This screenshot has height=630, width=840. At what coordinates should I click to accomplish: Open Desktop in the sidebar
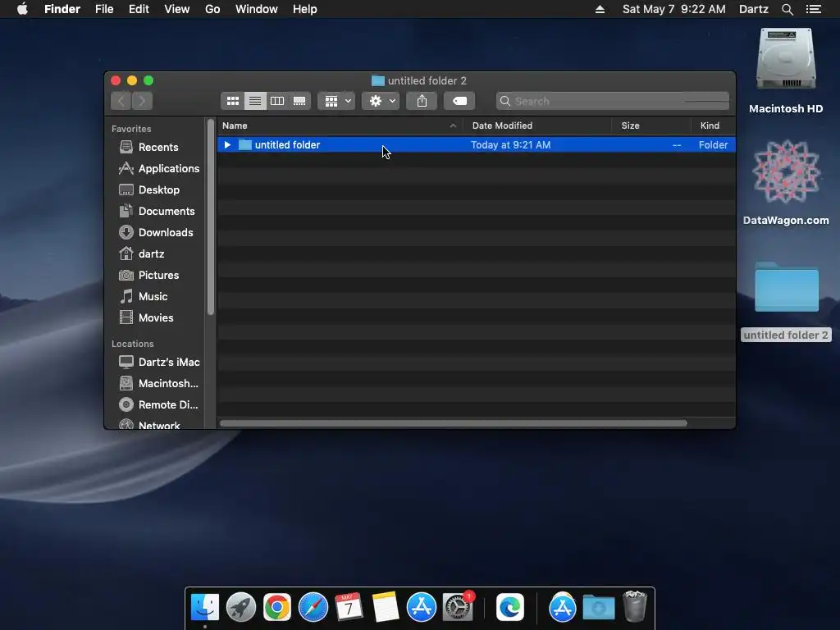149,189
